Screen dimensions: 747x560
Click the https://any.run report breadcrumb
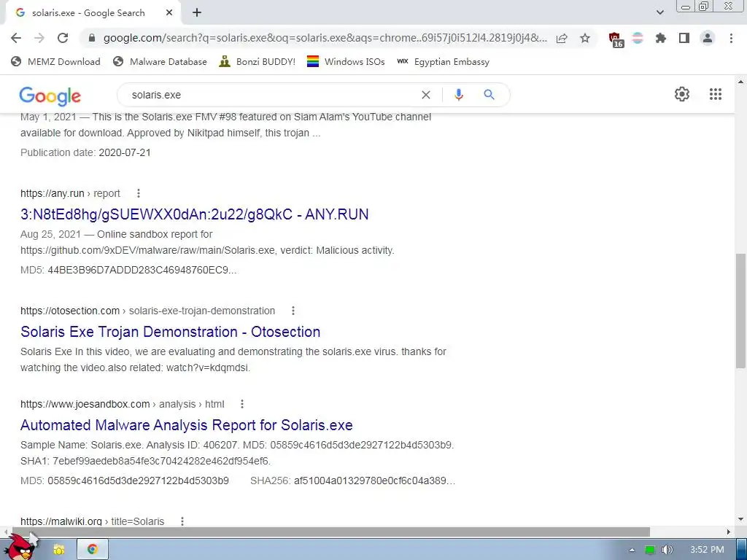[70, 193]
